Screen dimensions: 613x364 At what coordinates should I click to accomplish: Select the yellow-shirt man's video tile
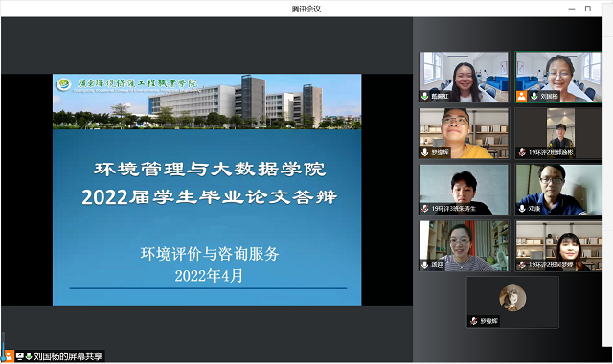[x=464, y=133]
